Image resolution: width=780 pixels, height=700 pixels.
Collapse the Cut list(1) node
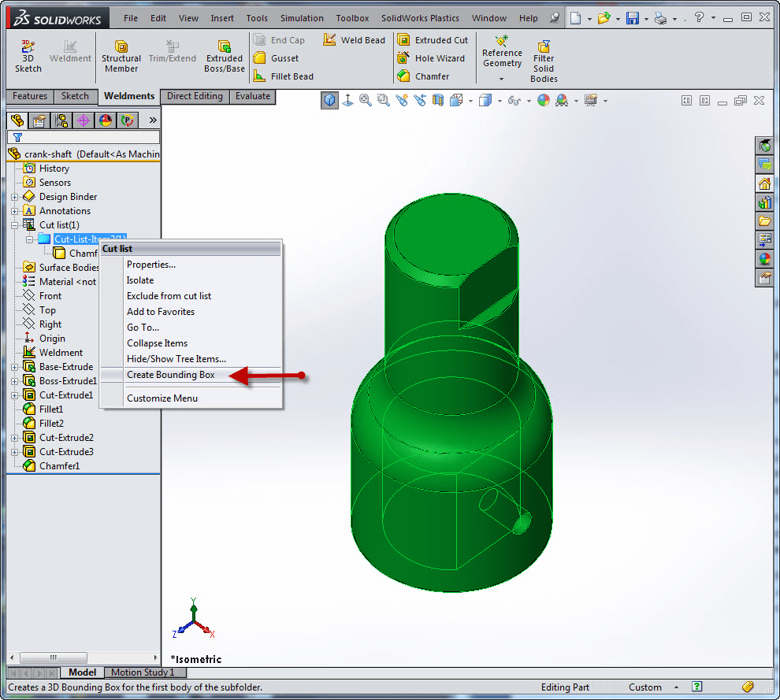coord(15,225)
